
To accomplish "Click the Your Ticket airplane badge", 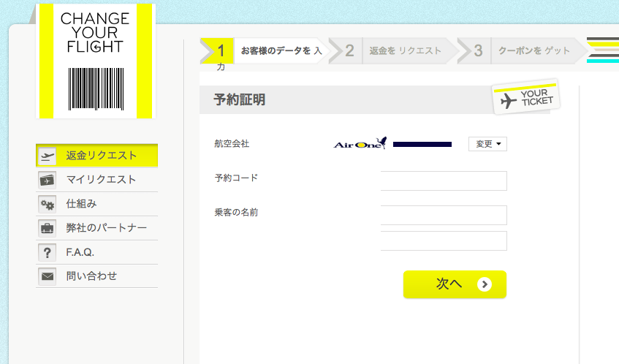I will click(x=526, y=97).
